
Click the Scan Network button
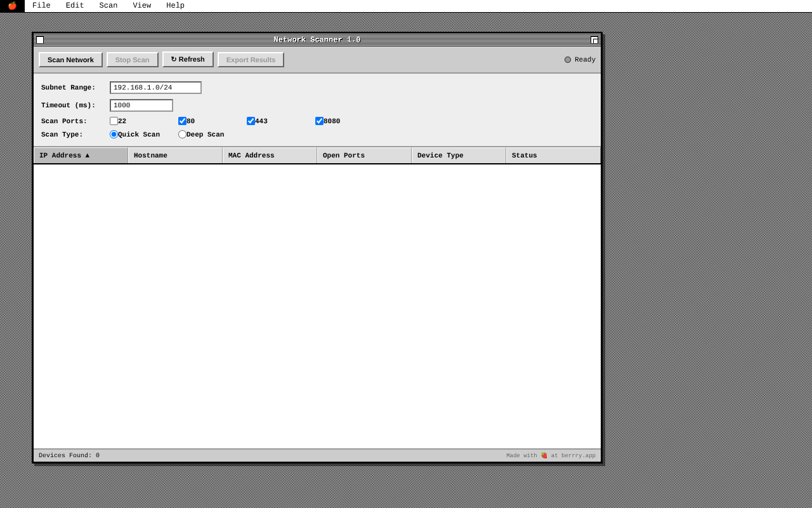pyautogui.click(x=70, y=59)
